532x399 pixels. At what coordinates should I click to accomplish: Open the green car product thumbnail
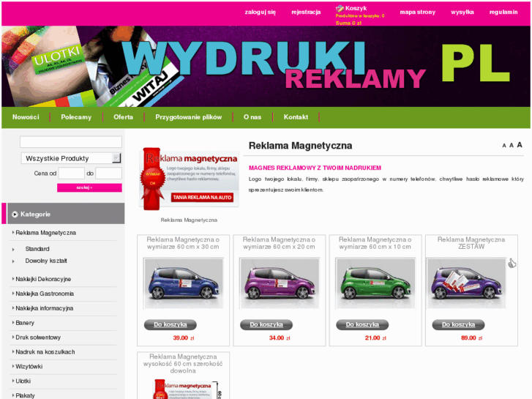click(375, 283)
